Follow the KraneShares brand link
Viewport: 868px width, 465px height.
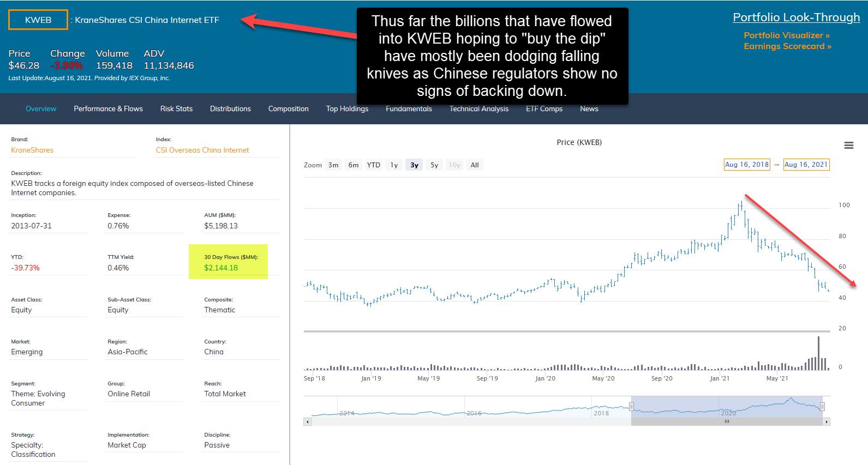pos(32,150)
